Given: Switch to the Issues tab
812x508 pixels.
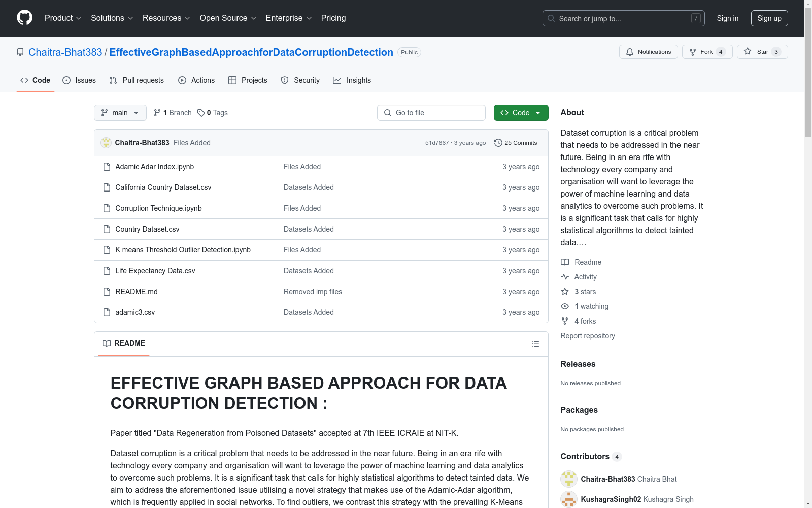Looking at the screenshot, I should click(x=79, y=80).
